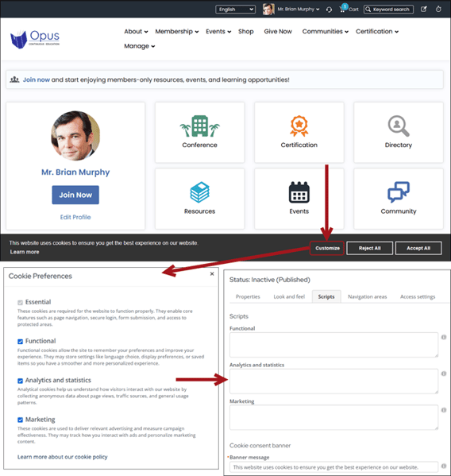
Task: Uncheck the Analytics and statistics checkbox
Action: [21, 381]
